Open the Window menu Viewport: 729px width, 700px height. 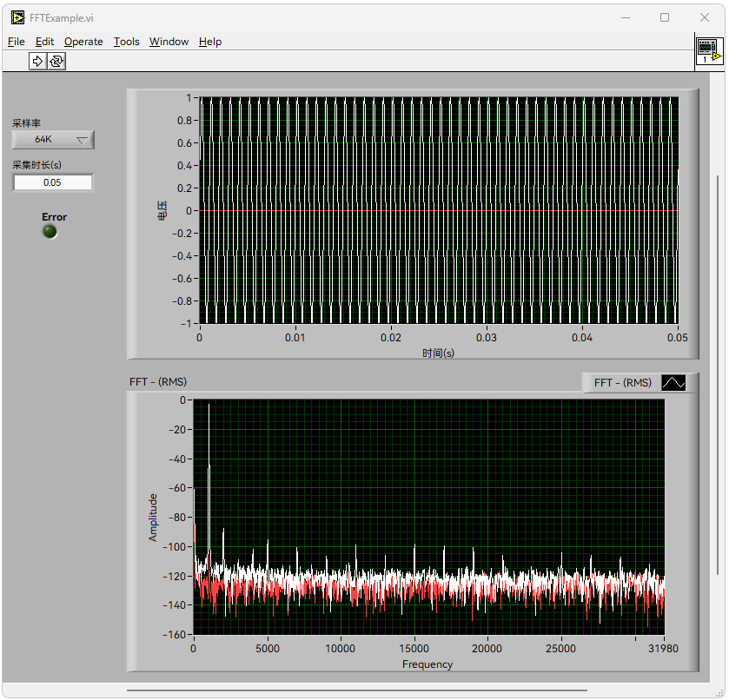pyautogui.click(x=169, y=42)
